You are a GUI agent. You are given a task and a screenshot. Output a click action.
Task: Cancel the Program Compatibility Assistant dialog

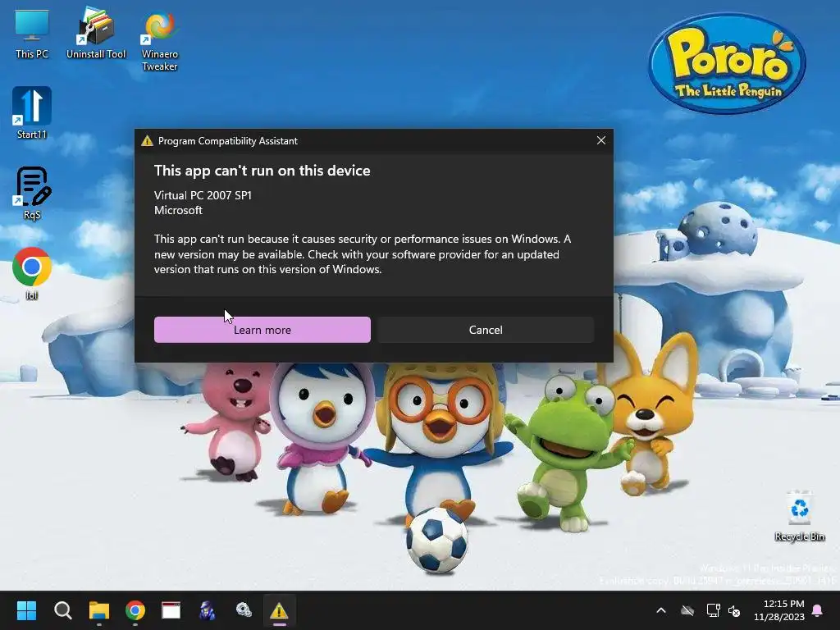(486, 330)
